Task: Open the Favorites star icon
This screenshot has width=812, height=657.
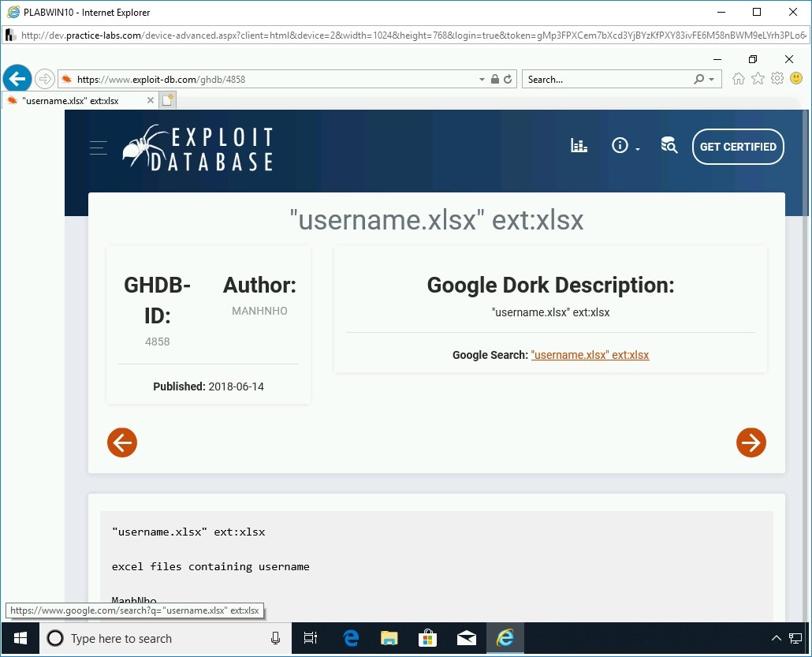Action: 758,79
